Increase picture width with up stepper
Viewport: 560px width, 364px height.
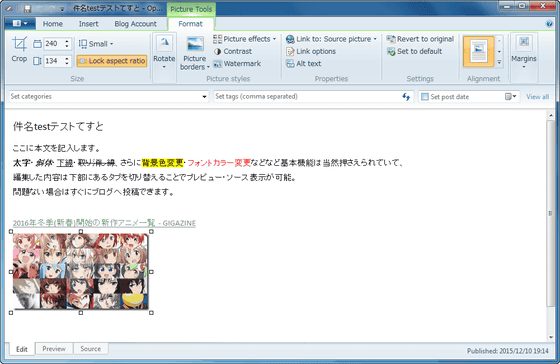67,41
